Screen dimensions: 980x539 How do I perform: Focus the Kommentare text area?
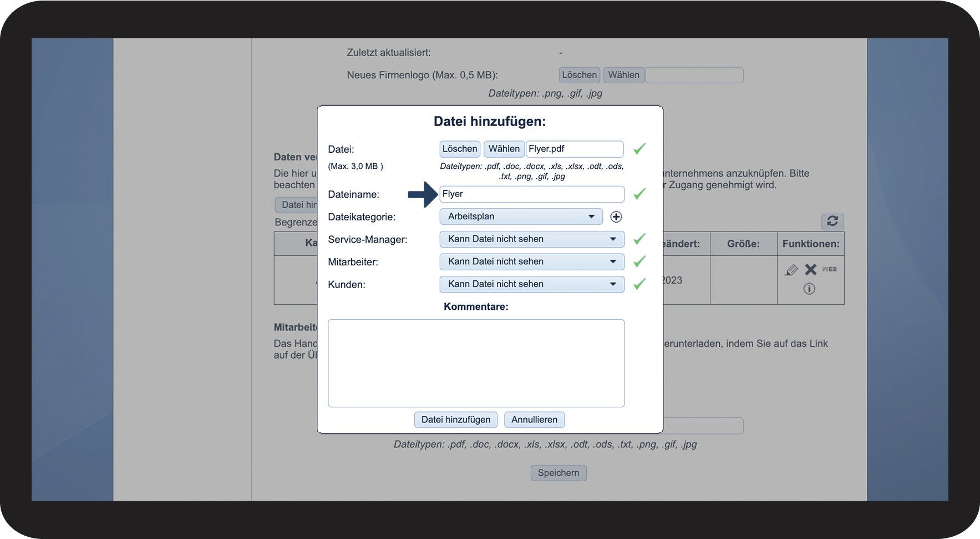click(x=476, y=363)
